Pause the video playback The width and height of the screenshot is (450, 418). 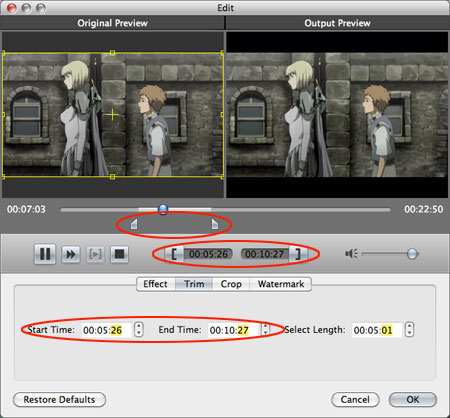[45, 254]
